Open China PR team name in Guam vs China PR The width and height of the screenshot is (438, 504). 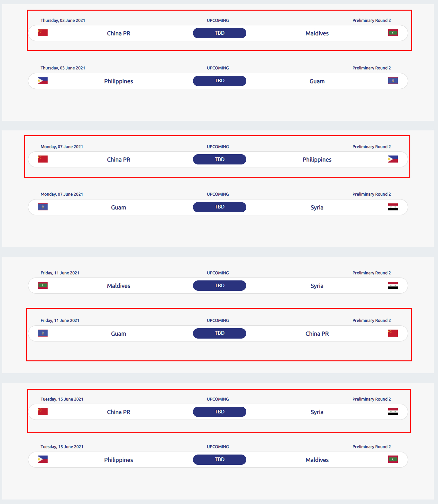pos(317,334)
